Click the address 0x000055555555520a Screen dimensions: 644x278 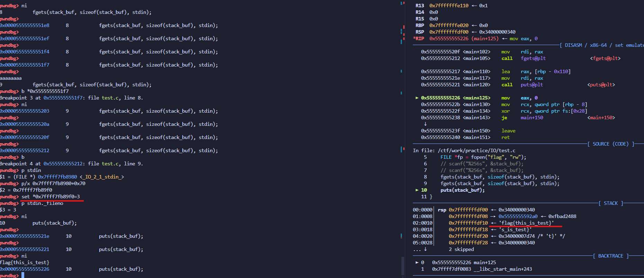coord(25,124)
